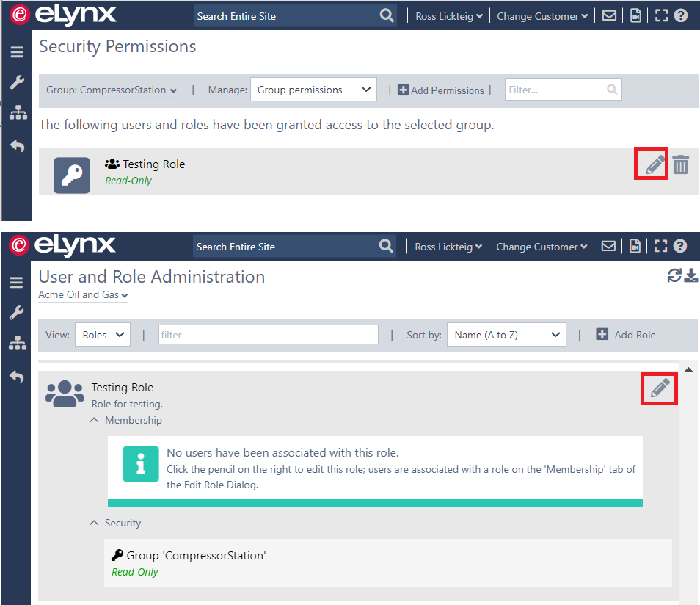Click eLynx logo on Security Permissions page
The height and width of the screenshot is (605, 700).
63,15
